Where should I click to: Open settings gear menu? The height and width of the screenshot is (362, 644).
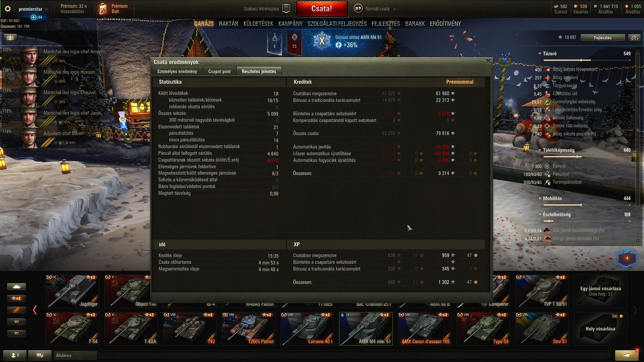pyautogui.click(x=8, y=9)
